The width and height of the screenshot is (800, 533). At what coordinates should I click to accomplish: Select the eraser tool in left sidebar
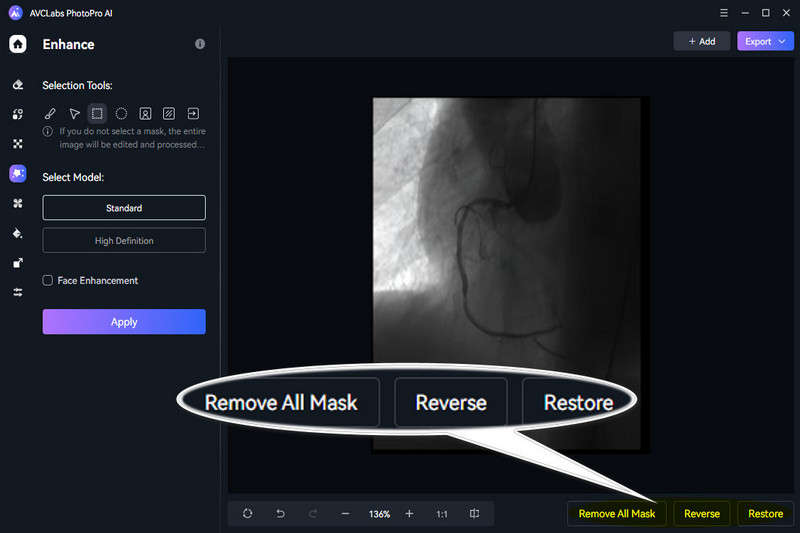pyautogui.click(x=17, y=86)
